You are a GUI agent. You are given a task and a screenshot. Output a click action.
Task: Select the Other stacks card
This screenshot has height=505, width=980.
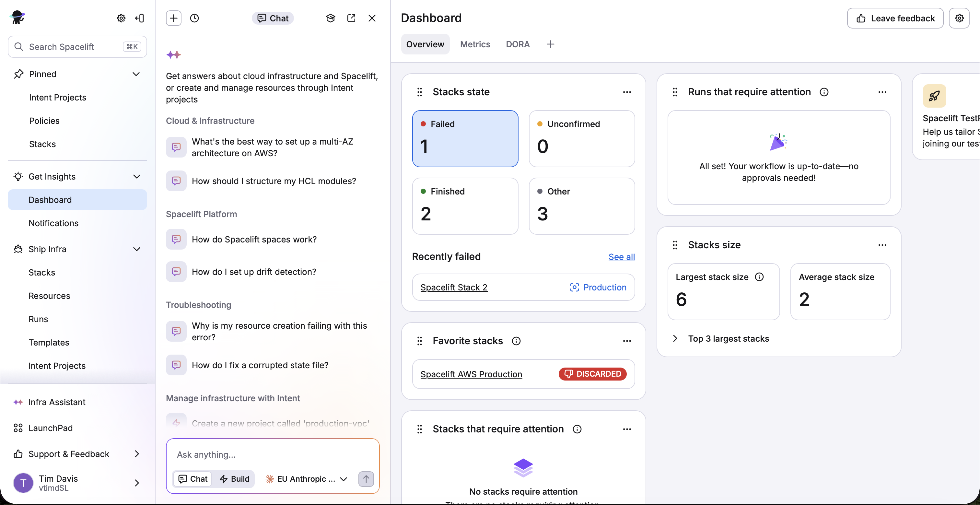point(582,206)
